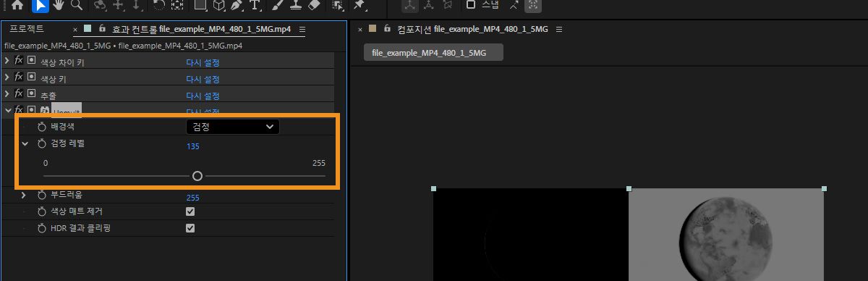Open the effect controls panel menu
This screenshot has height=281, width=868.
(x=302, y=30)
